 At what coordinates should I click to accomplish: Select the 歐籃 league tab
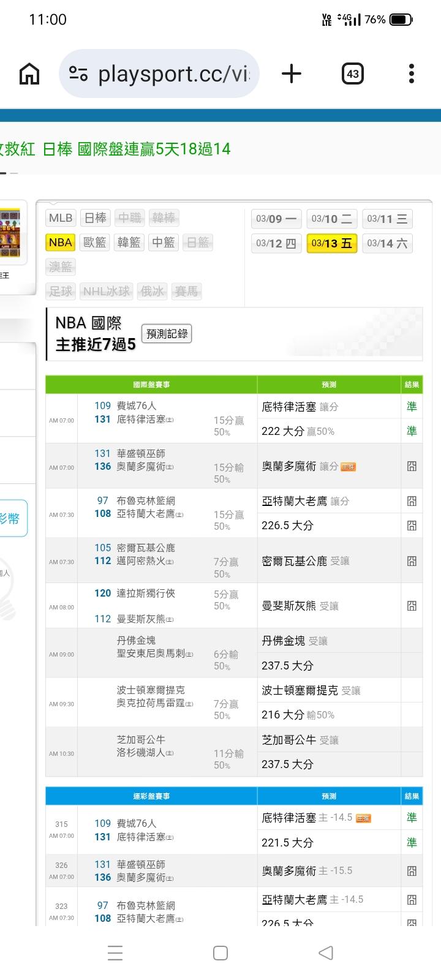tap(95, 243)
